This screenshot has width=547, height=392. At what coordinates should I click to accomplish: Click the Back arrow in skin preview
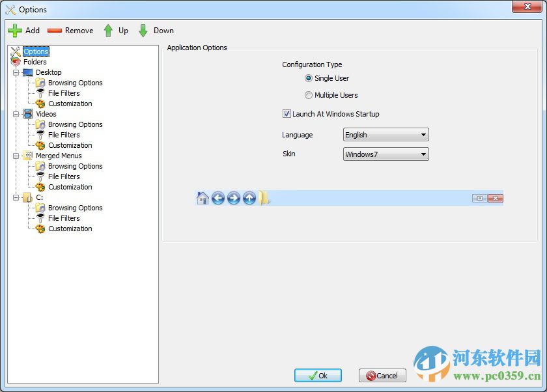[x=218, y=198]
